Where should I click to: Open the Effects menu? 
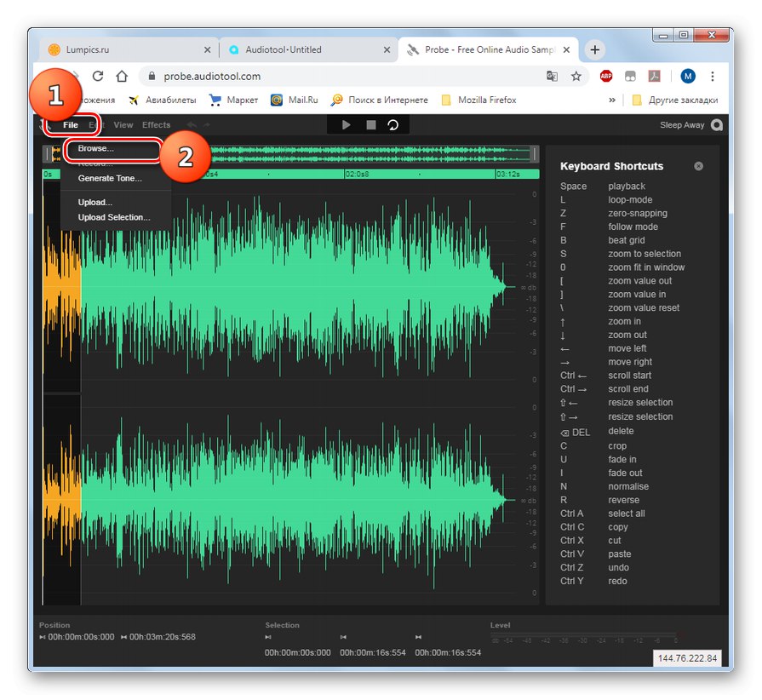156,125
